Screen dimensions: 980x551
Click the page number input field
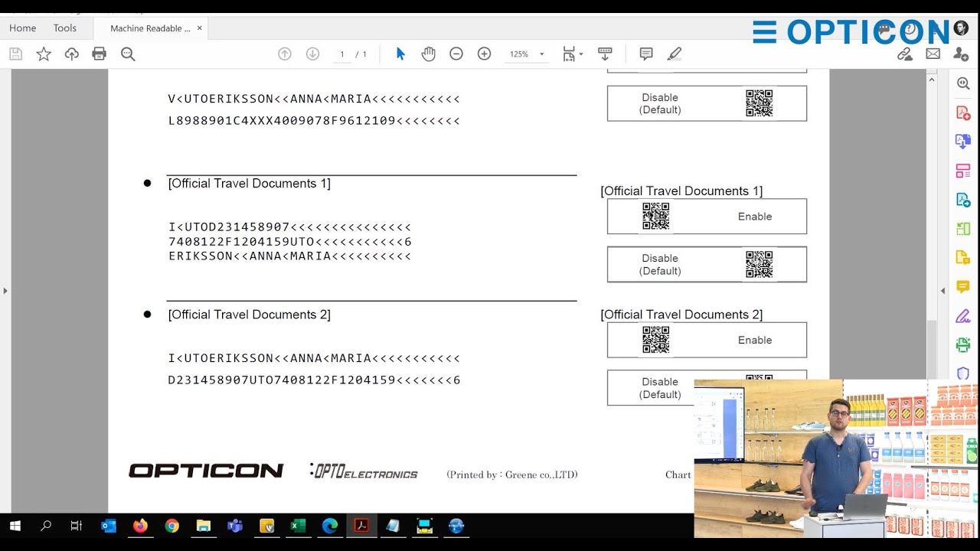pos(342,54)
